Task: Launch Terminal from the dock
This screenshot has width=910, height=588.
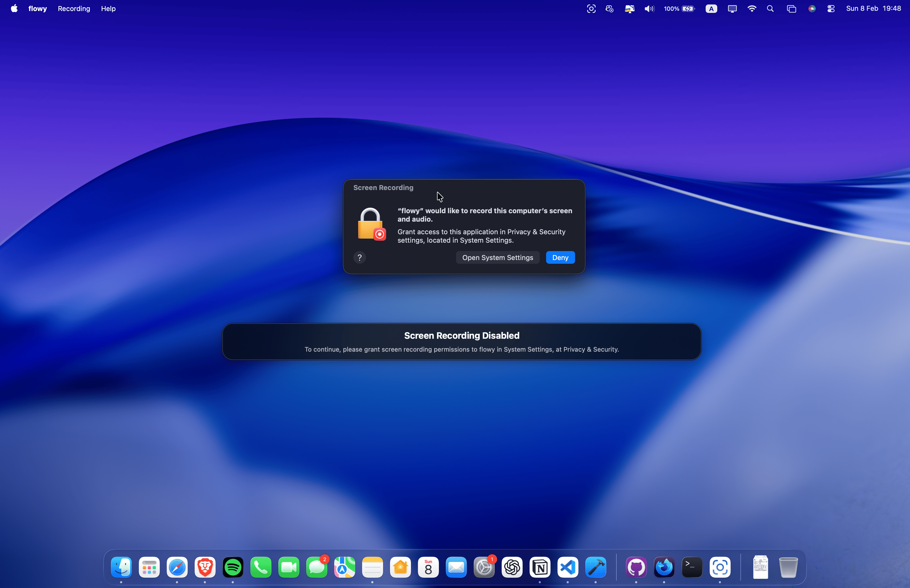Action: pyautogui.click(x=692, y=568)
